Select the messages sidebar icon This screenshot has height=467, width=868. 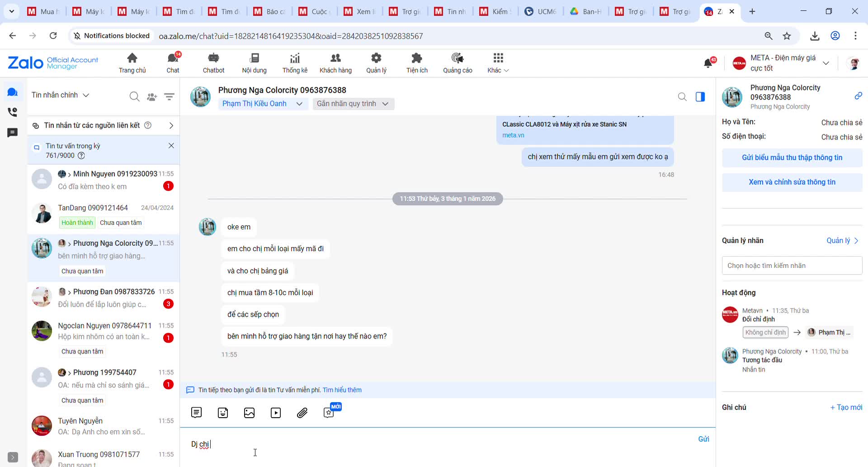click(x=13, y=92)
